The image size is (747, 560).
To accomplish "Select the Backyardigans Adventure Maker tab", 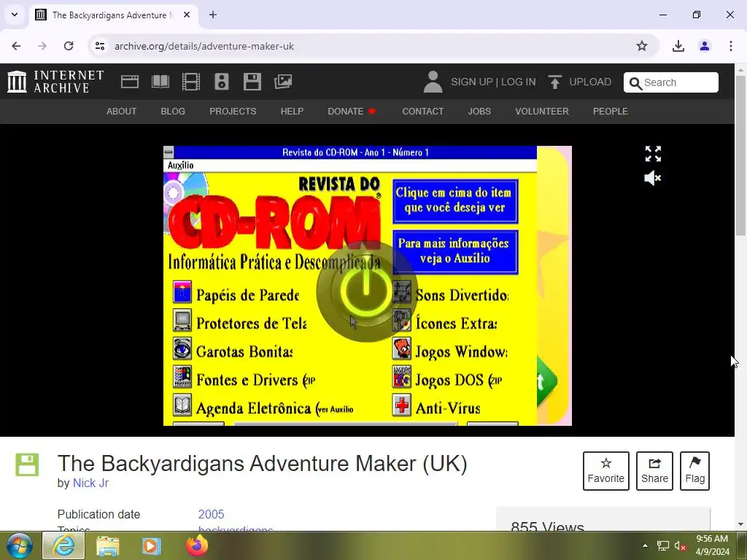I will (115, 15).
